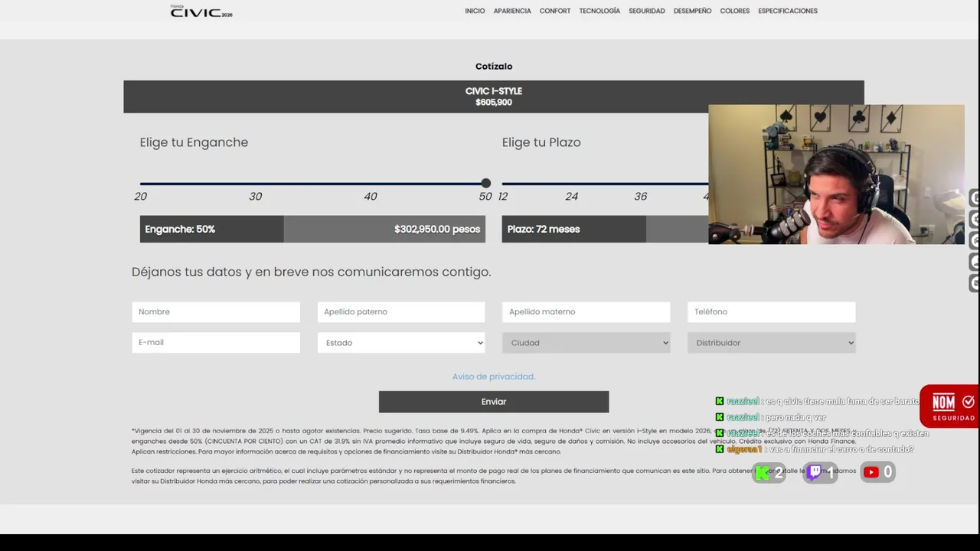980x551 pixels.
Task: Open the CONFORT nav link
Action: 555,11
